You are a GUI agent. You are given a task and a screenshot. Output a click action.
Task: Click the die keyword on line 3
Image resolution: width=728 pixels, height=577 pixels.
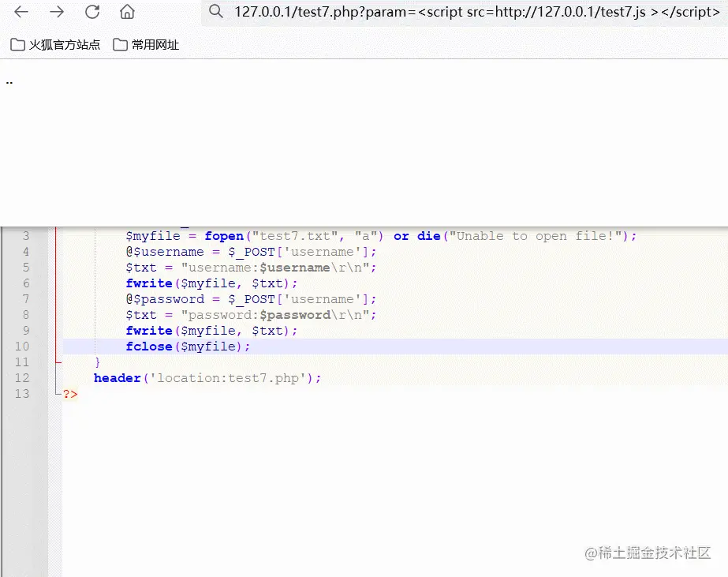tap(428, 236)
